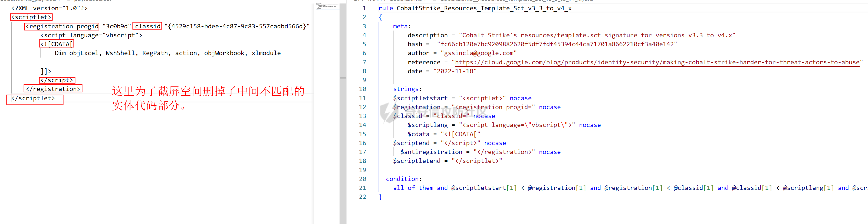
Task: Select the progid value "3c0b9d"
Action: (117, 26)
